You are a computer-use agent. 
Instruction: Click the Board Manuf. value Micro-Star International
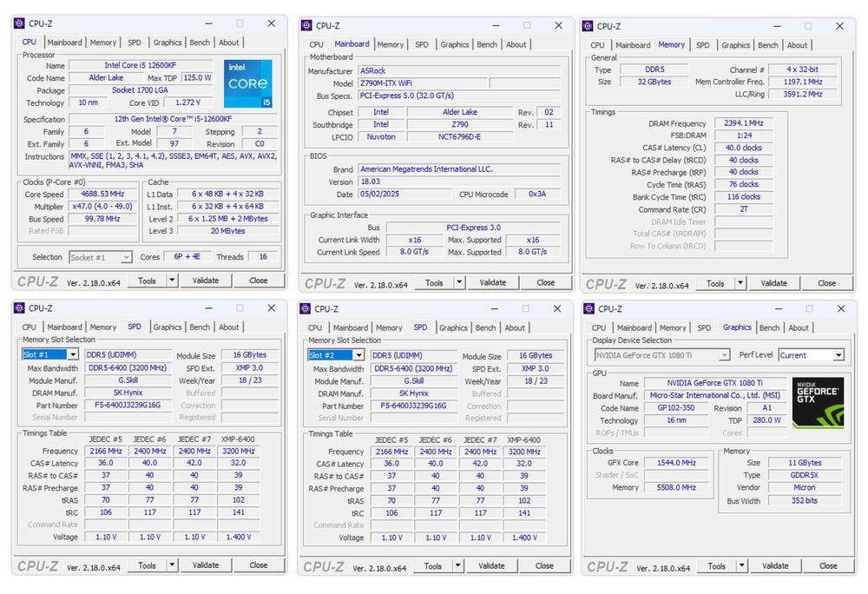click(714, 395)
